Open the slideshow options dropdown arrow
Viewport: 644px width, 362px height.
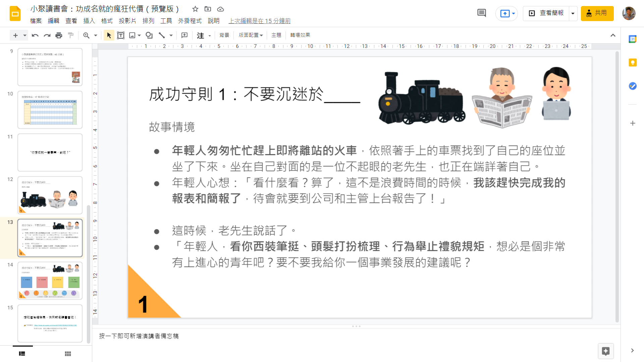[573, 13]
